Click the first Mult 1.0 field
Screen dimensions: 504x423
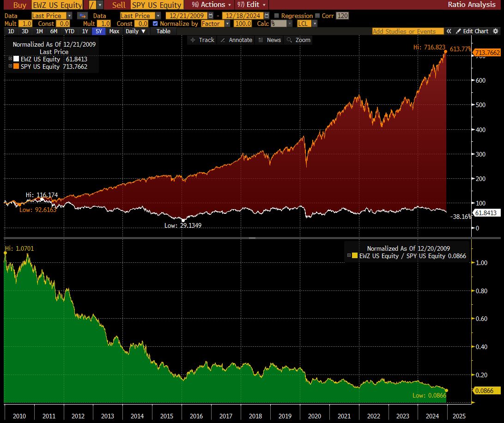(x=25, y=24)
